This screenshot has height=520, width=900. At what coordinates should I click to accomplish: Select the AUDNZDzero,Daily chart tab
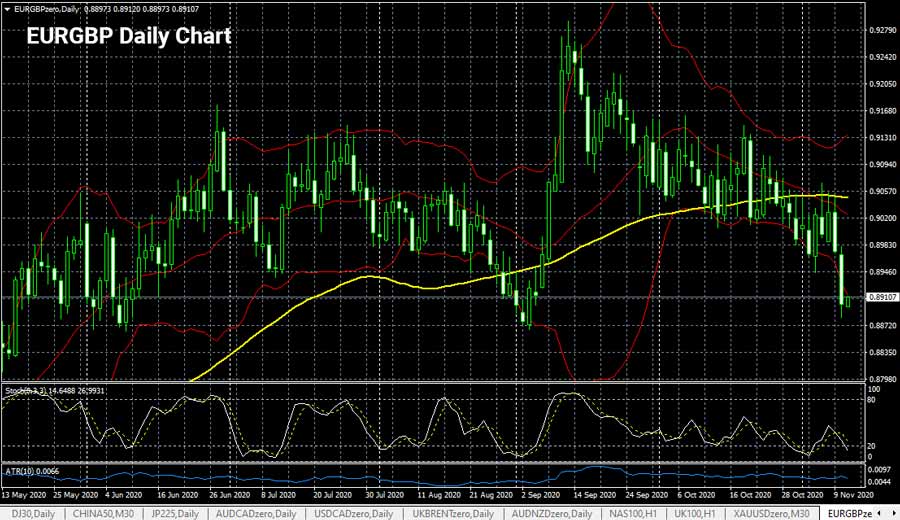point(552,514)
